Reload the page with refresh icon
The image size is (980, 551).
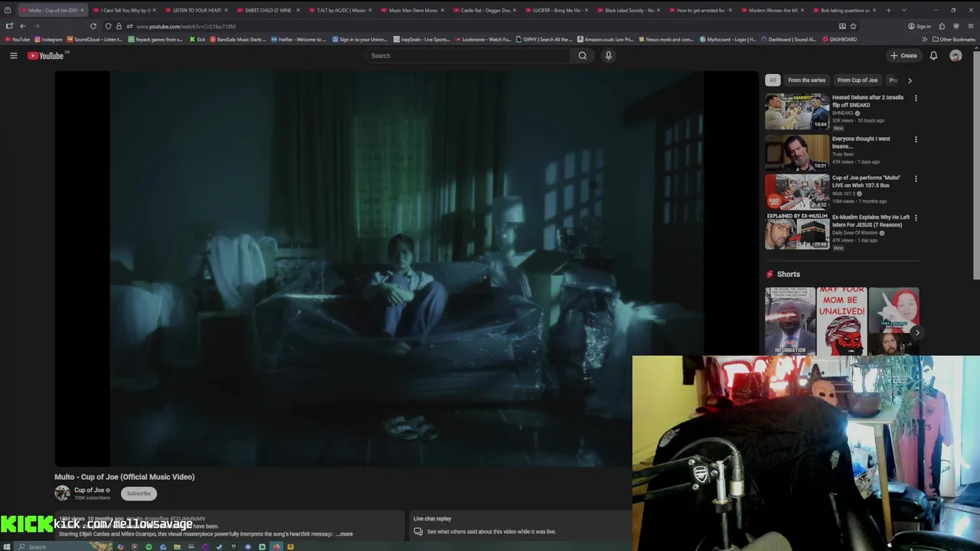(x=93, y=26)
